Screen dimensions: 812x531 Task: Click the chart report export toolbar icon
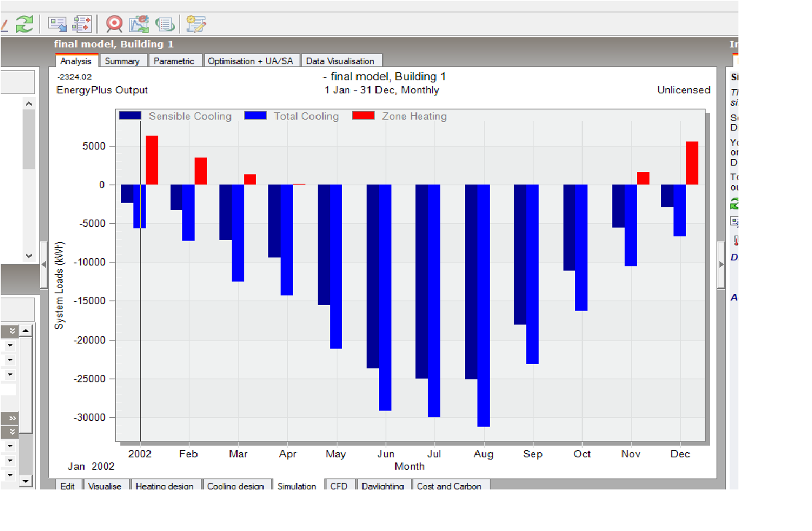click(x=138, y=24)
